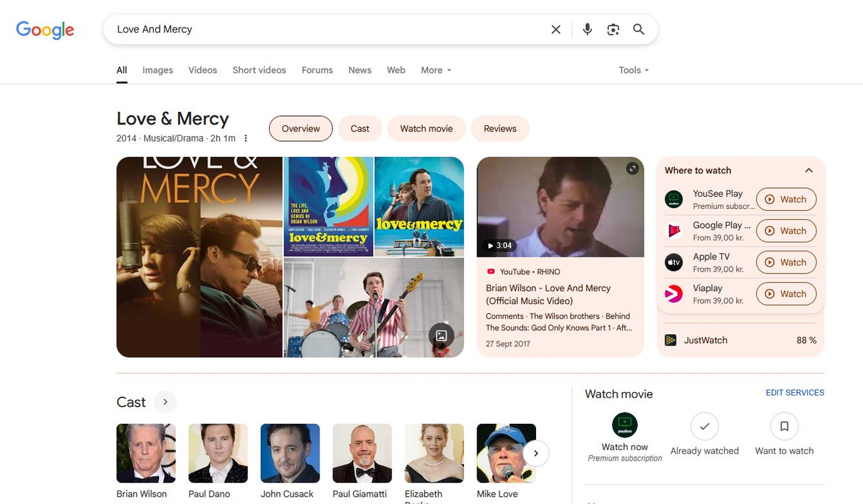
Task: Expand Cast section with the arrow button
Action: 165,402
